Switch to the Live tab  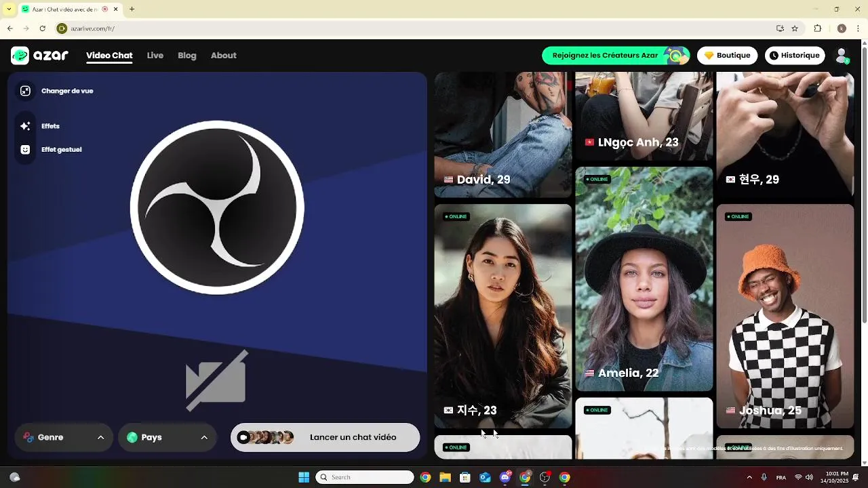coord(155,56)
